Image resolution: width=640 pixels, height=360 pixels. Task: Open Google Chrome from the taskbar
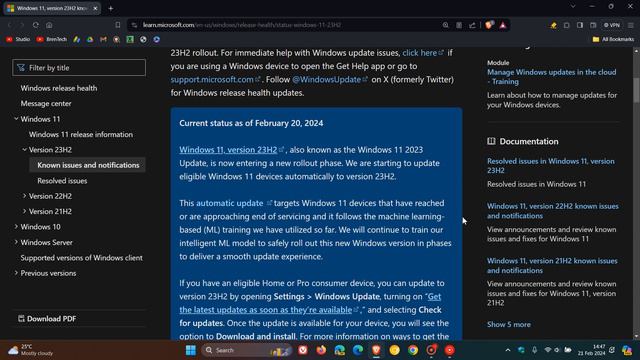click(413, 350)
